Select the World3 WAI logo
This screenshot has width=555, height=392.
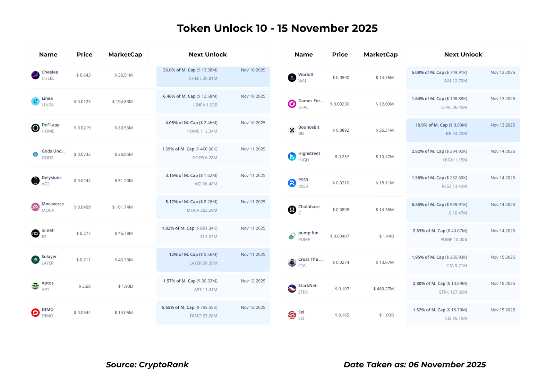coord(292,78)
